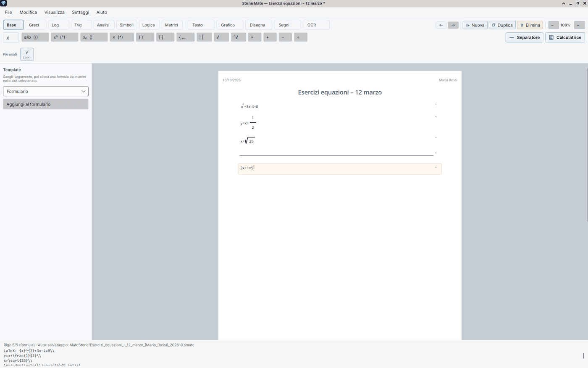Insert the curly brace { ... template
The height and width of the screenshot is (368, 588).
[x=186, y=37]
